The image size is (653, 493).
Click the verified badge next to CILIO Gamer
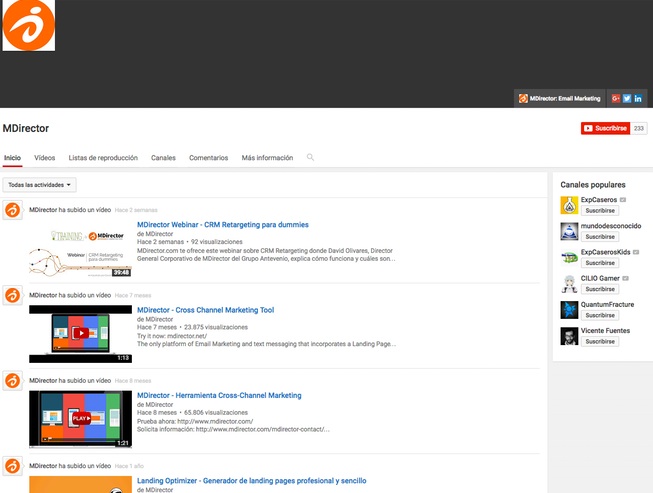coord(625,279)
